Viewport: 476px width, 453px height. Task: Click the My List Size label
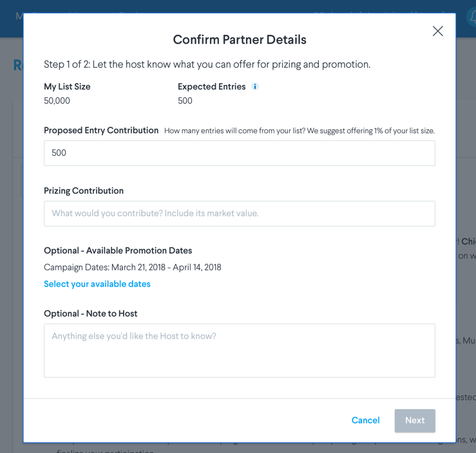point(67,87)
